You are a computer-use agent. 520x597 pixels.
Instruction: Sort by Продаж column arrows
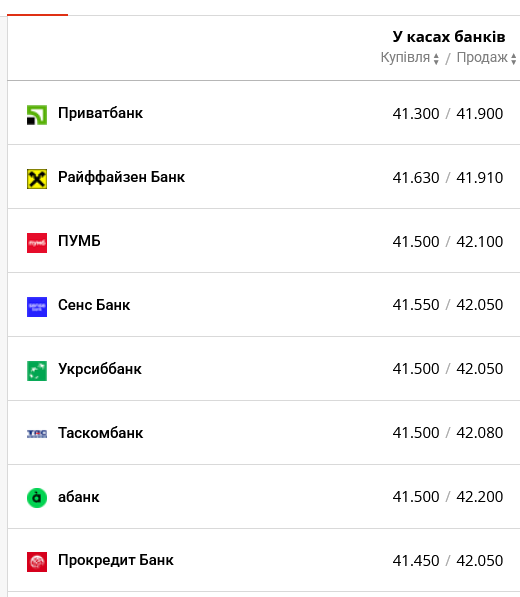point(514,59)
